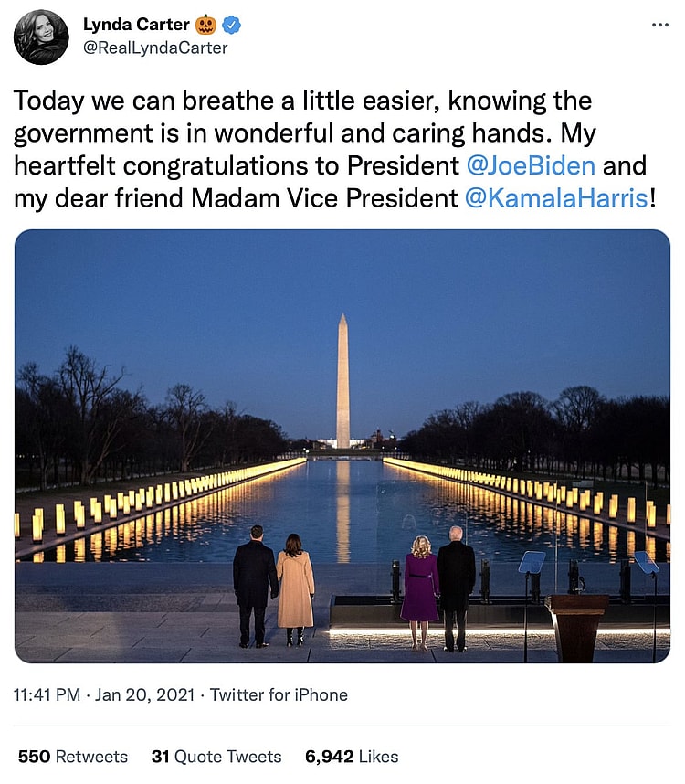The width and height of the screenshot is (685, 784).
Task: Click the pumpkin emoji beside the name
Action: point(205,25)
